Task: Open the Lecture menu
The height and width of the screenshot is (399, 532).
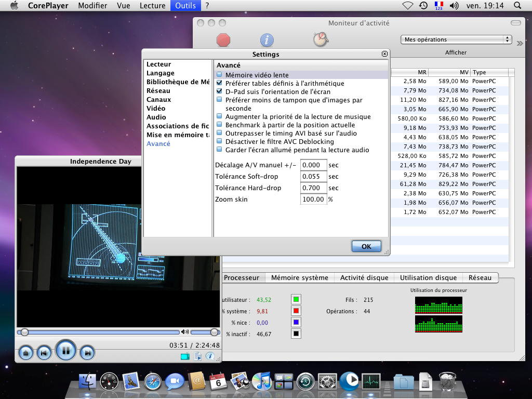Action: click(x=153, y=5)
